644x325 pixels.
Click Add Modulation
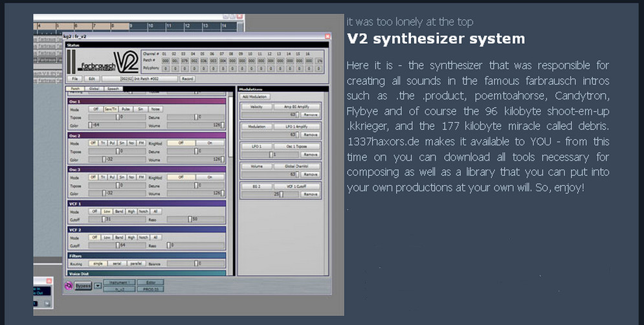click(x=254, y=96)
